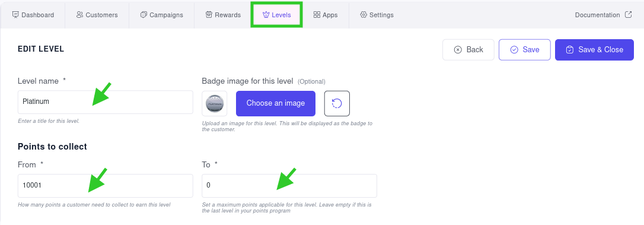Click the Documentation external link icon
644x225 pixels.
(x=628, y=14)
